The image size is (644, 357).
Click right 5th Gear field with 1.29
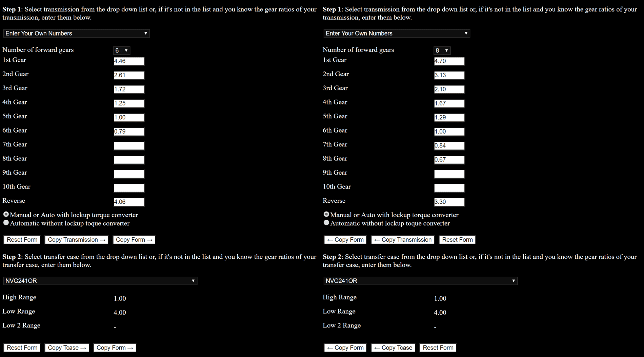click(x=449, y=117)
